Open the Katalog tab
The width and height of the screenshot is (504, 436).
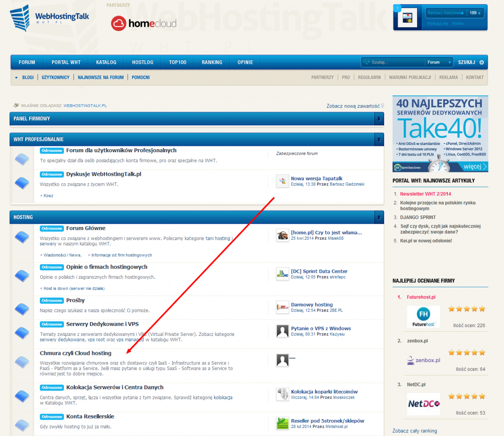[106, 62]
